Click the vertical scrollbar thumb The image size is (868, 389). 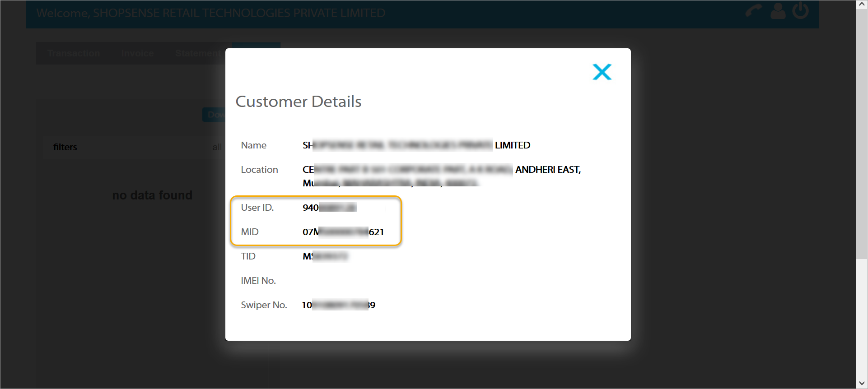(862, 134)
